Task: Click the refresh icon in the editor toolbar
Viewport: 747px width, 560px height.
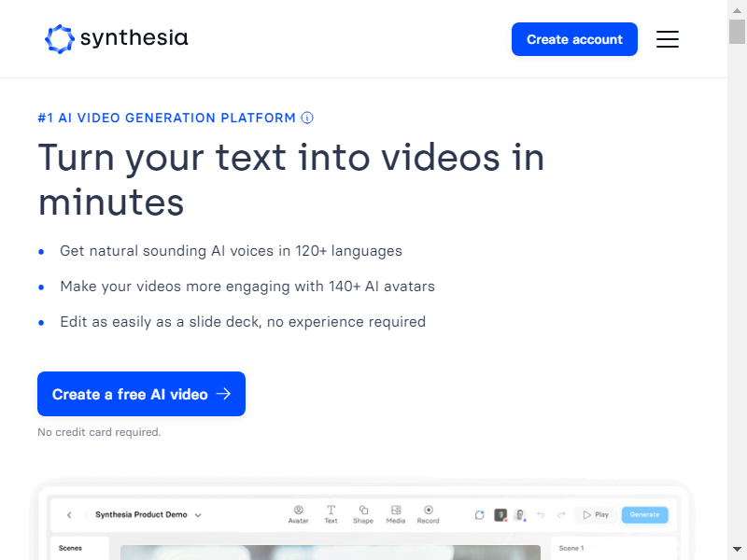Action: pos(479,514)
